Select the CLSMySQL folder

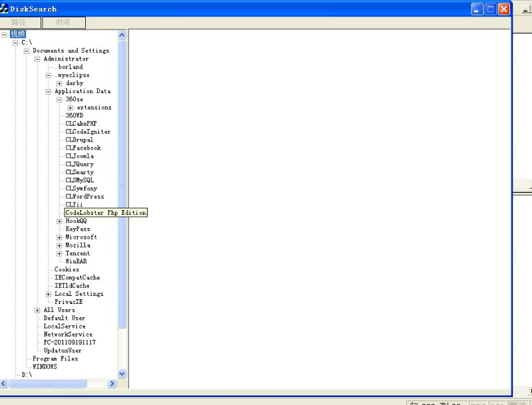79,180
